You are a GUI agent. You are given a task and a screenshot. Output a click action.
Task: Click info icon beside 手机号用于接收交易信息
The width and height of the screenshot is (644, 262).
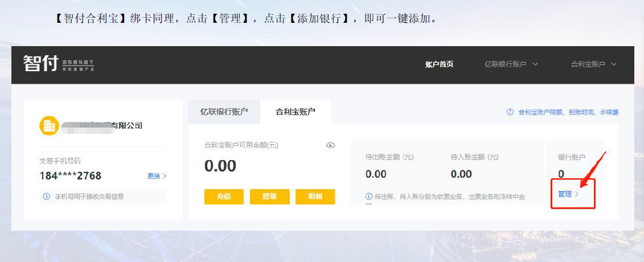pyautogui.click(x=47, y=197)
